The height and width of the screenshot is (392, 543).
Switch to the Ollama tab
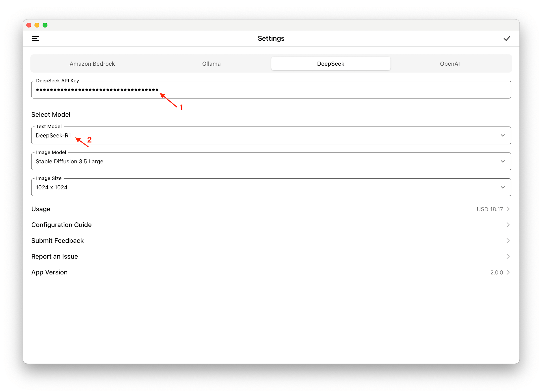coord(211,64)
